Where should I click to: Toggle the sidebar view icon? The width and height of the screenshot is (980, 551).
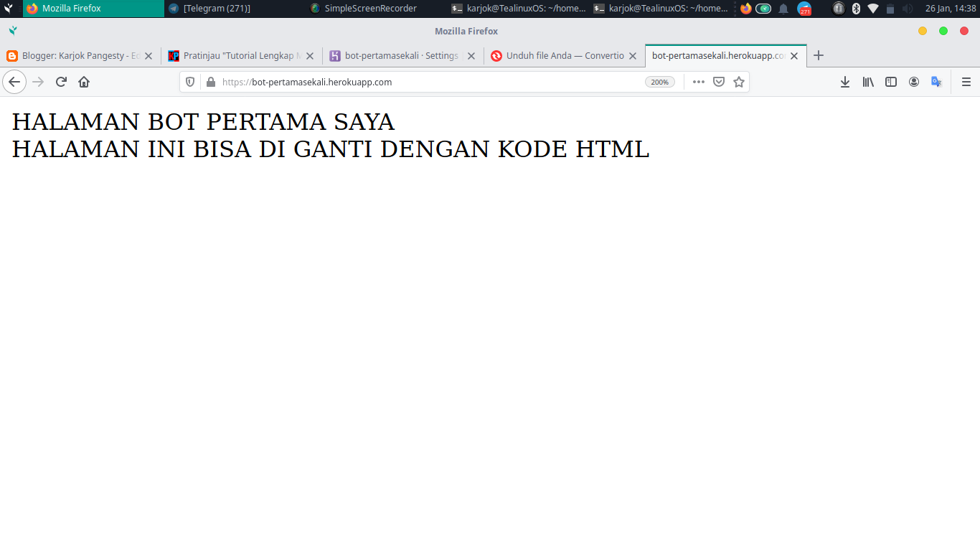890,82
